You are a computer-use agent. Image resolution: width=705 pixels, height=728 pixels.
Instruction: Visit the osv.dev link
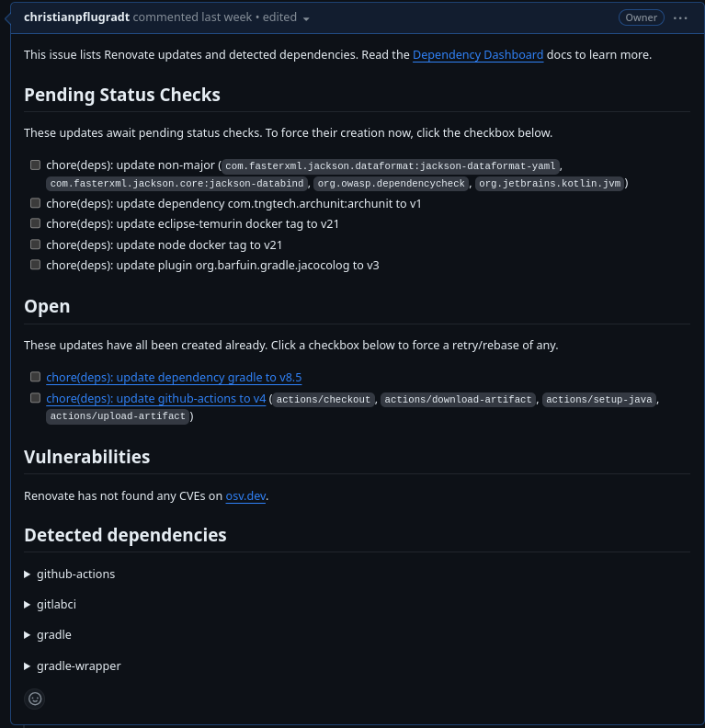245,496
